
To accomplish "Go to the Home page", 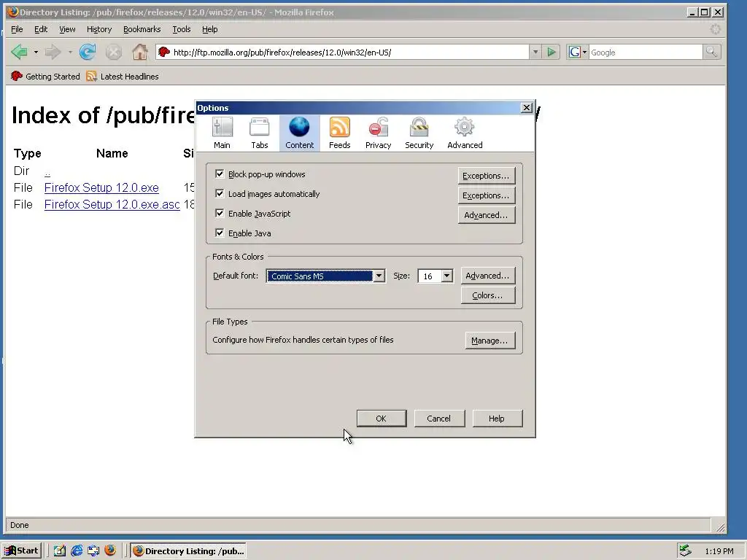I will pos(139,52).
